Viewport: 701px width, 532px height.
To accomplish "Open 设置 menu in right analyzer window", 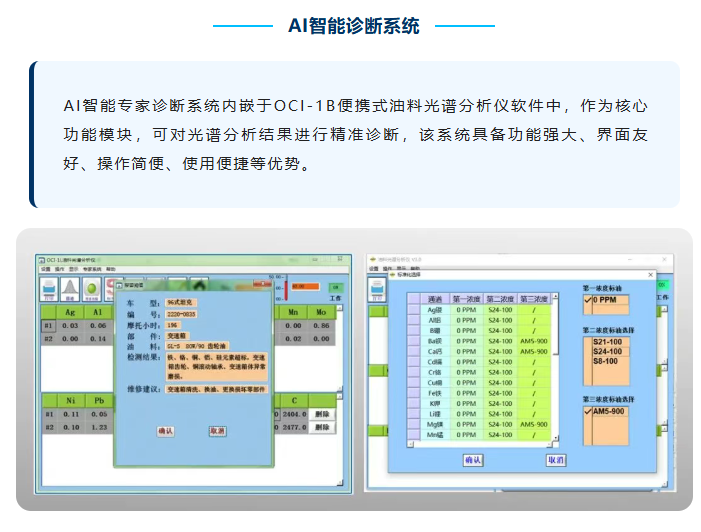I will [374, 269].
